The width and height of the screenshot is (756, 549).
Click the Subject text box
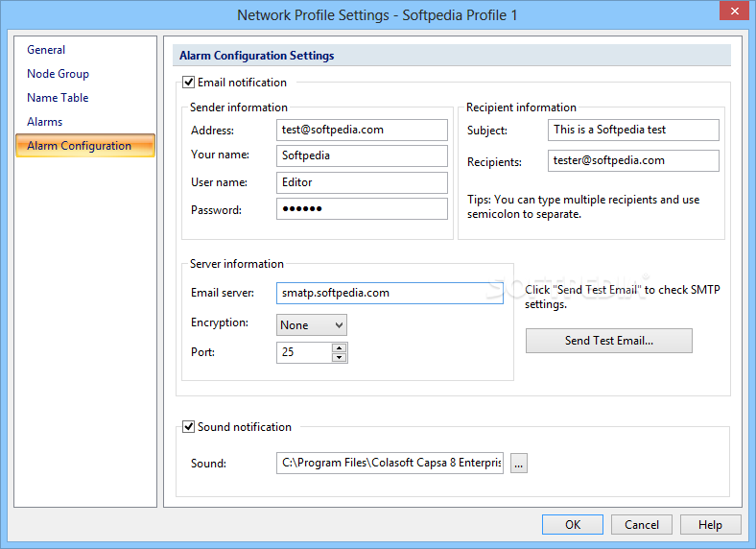[x=633, y=130]
